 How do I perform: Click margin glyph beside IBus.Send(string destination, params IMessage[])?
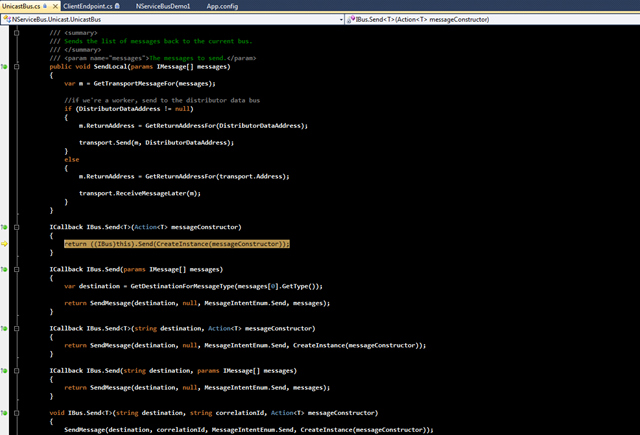(4, 371)
